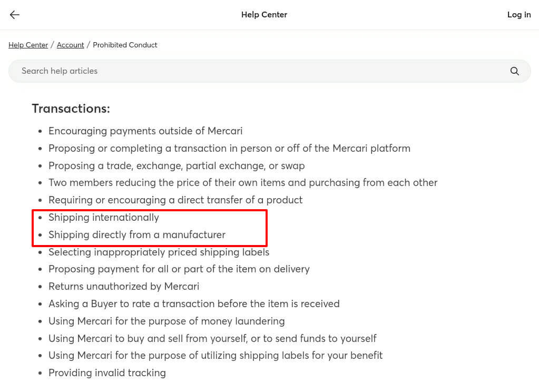Select Asking a Buyer to rate item
The height and width of the screenshot is (392, 539).
pos(194,303)
